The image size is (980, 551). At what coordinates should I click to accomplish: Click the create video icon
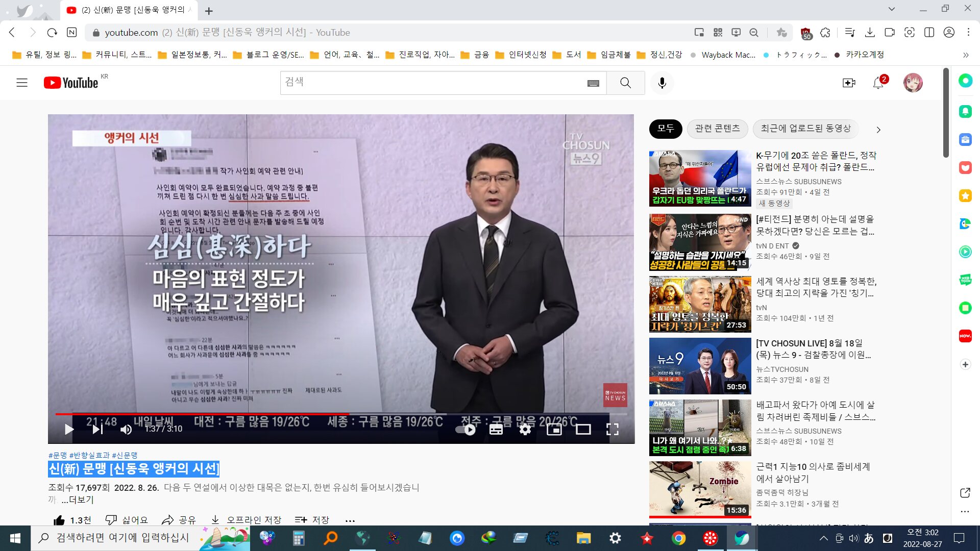click(x=849, y=83)
